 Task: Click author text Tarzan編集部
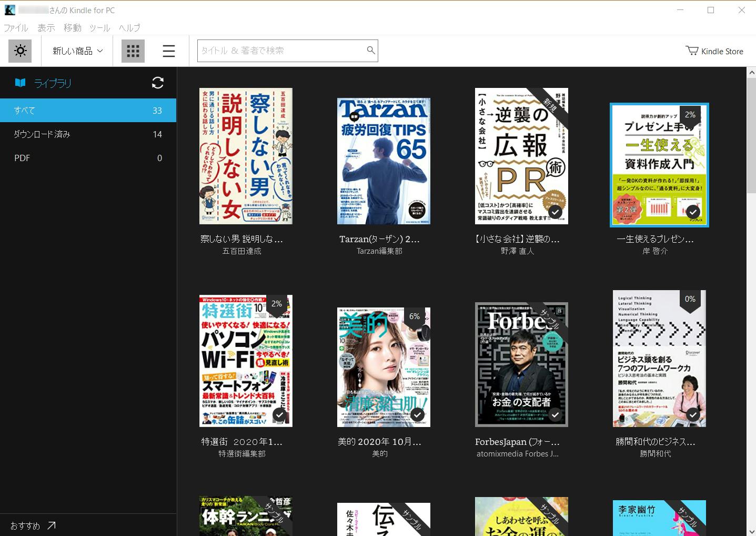click(x=379, y=251)
